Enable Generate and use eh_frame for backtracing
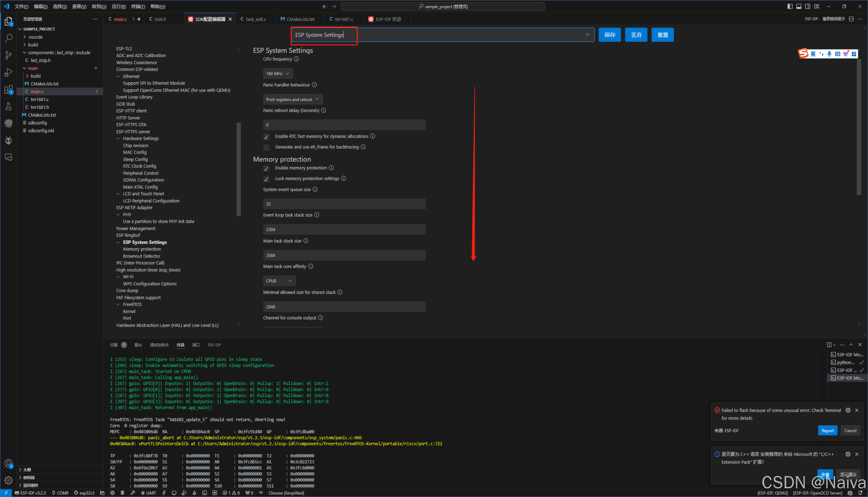Viewport: 868px width, 497px height. pyautogui.click(x=266, y=147)
